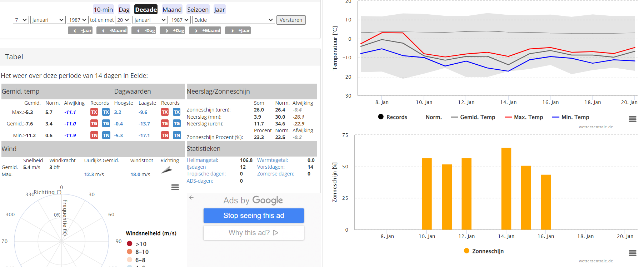
Task: Toggle Min. Temp series in legend
Action: point(570,117)
